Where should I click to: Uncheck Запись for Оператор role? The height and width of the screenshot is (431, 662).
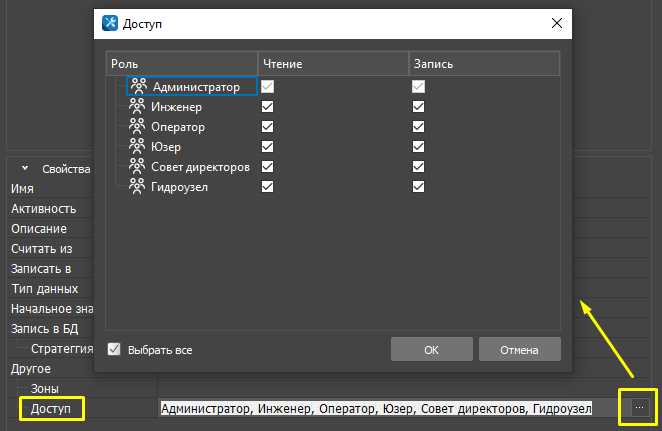418,127
